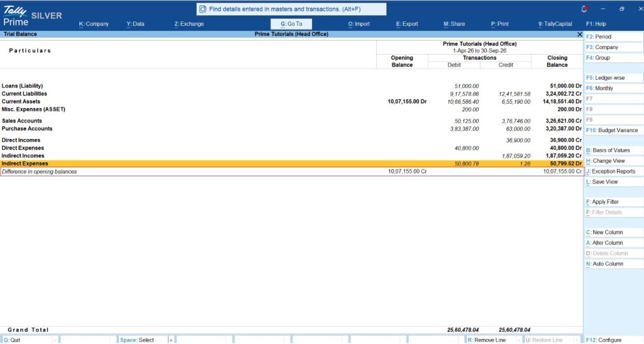The height and width of the screenshot is (344, 644).
Task: Click the Find details search field
Action: tap(291, 9)
